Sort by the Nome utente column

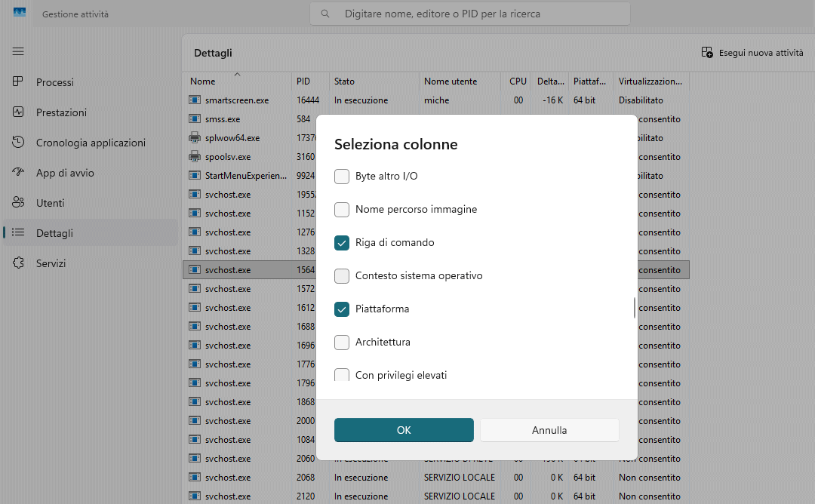(x=460, y=81)
